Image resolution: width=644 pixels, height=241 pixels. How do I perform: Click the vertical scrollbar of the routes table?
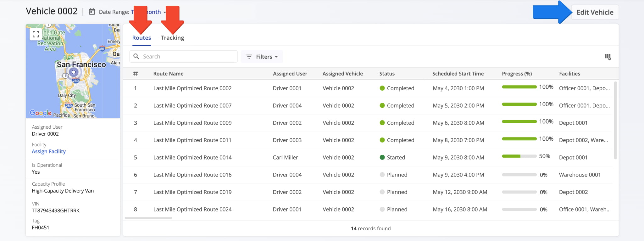pos(615,120)
